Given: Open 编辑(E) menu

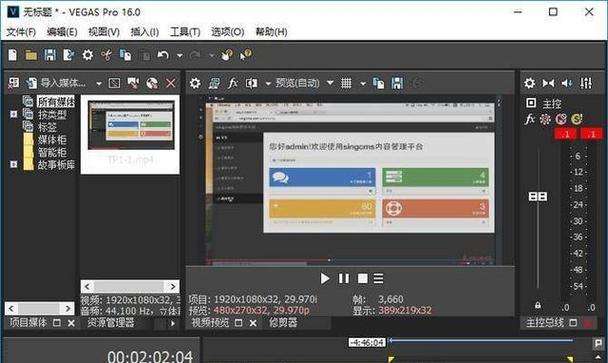Looking at the screenshot, I should click(62, 32).
